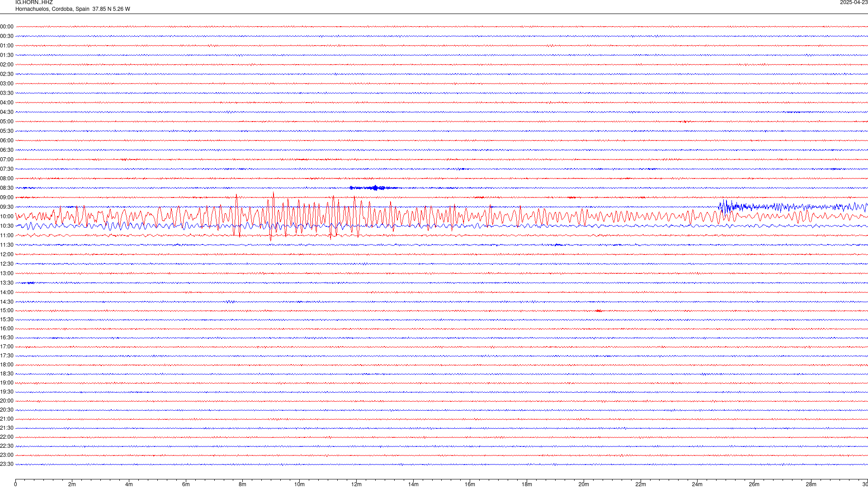Select the 15:00 time row label
868x488 pixels.
click(x=7, y=310)
